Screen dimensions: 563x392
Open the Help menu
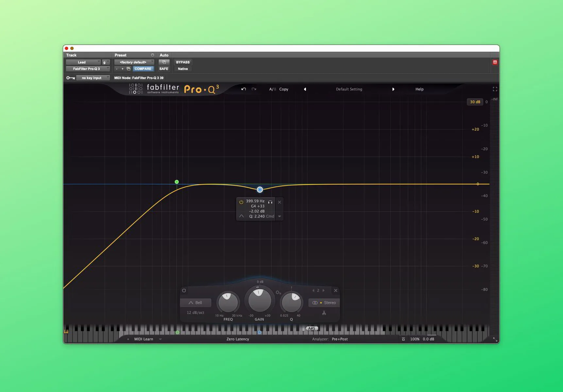point(419,89)
